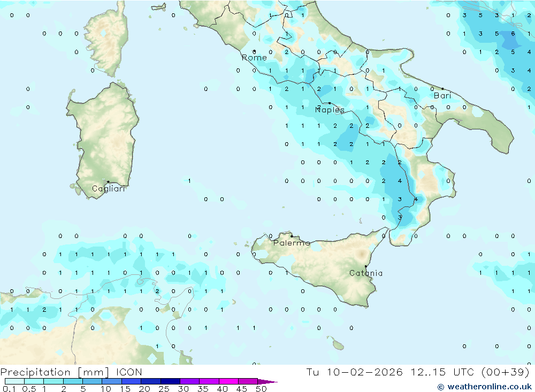Screen dimensions: 535x392
Task: Click the Cagliari city label
Action: (108, 189)
